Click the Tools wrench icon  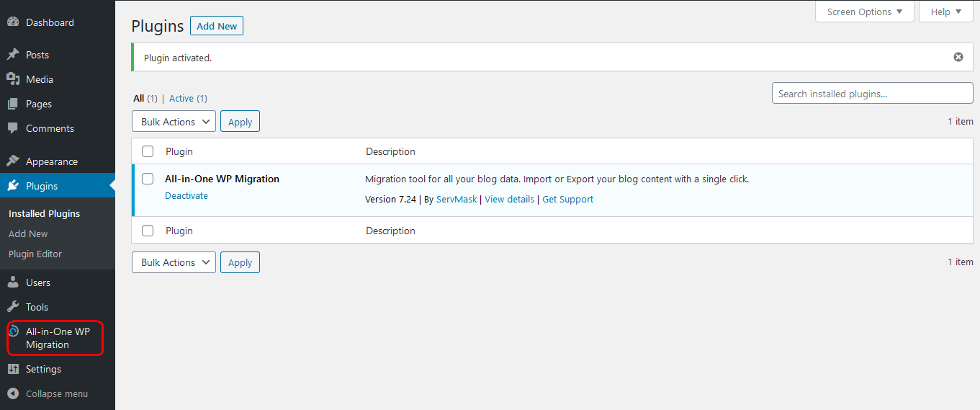point(13,307)
